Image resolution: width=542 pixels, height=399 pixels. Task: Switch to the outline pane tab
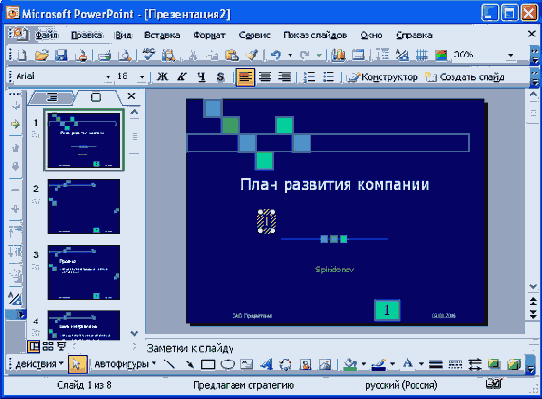[x=52, y=98]
